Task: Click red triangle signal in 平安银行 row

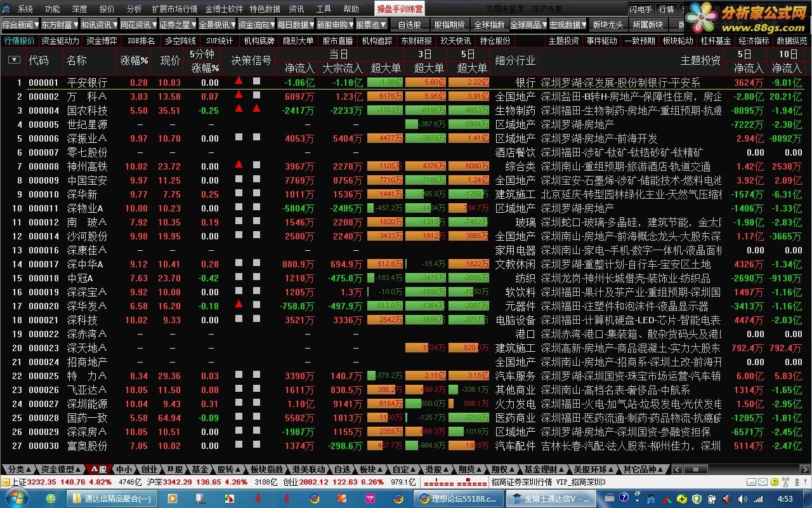Action: click(239, 81)
